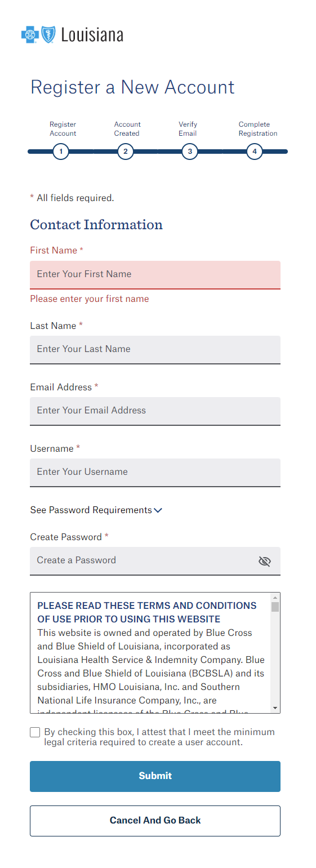Viewport: 316px width, 868px height.
Task: Select step 3 Verify Email circle
Action: [190, 152]
